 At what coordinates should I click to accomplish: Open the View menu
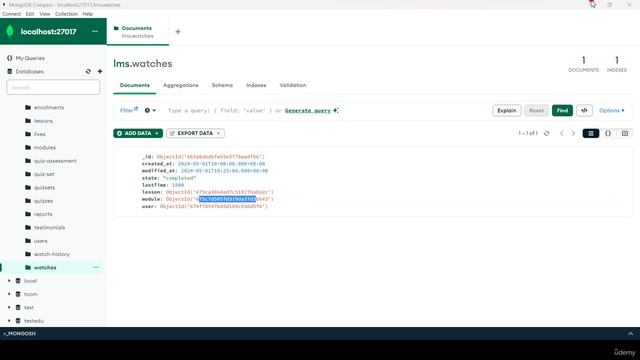pos(45,14)
